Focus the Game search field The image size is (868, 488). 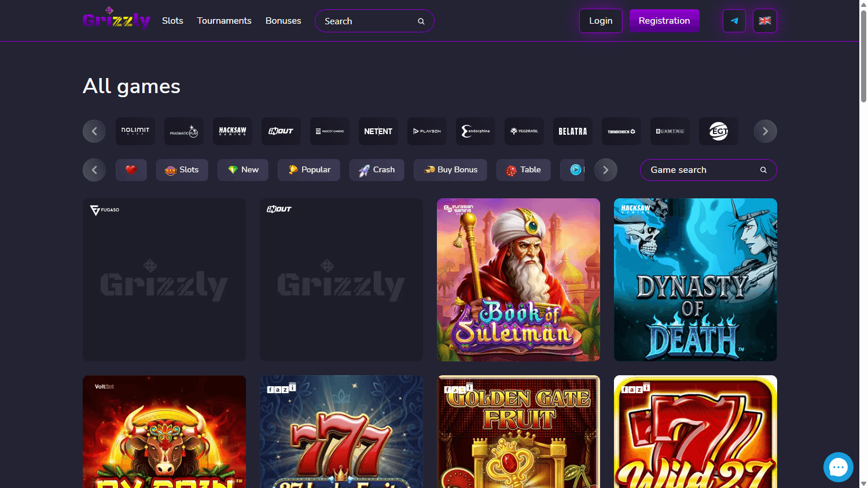click(708, 170)
